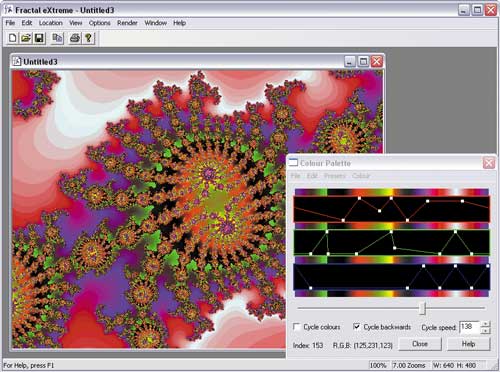Viewport: 500px width, 372px height.
Task: Click the Help button in Colour Palette
Action: click(x=468, y=344)
